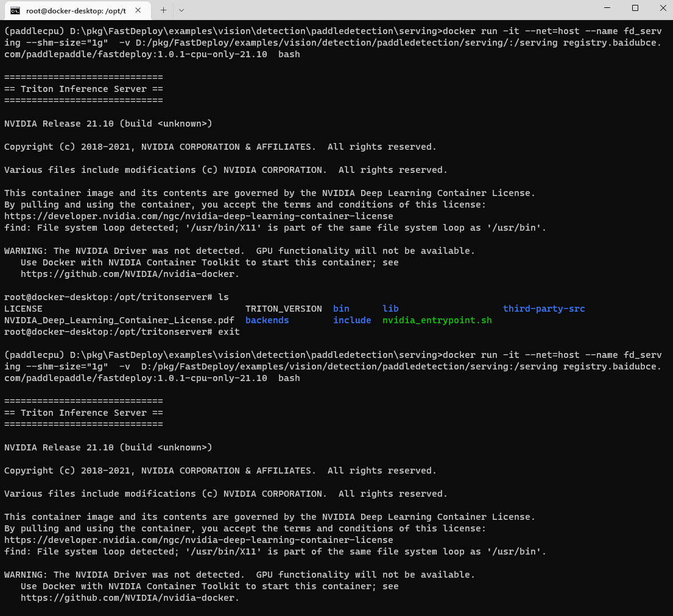
Task: Click the 'TRITON_VERSION' file name
Action: 283,309
